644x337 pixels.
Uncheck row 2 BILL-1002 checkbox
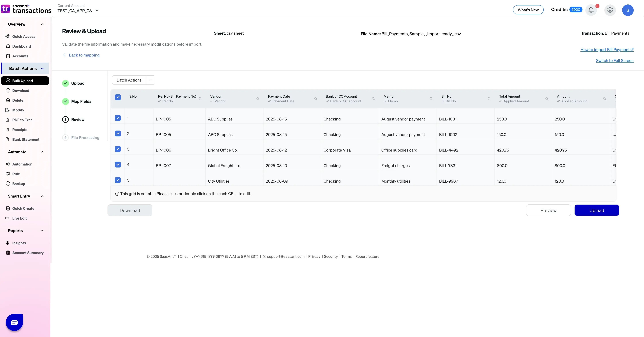point(118,133)
